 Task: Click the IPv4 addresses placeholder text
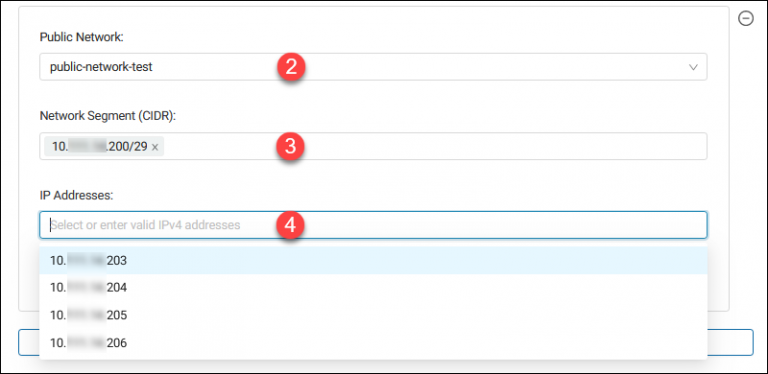146,225
